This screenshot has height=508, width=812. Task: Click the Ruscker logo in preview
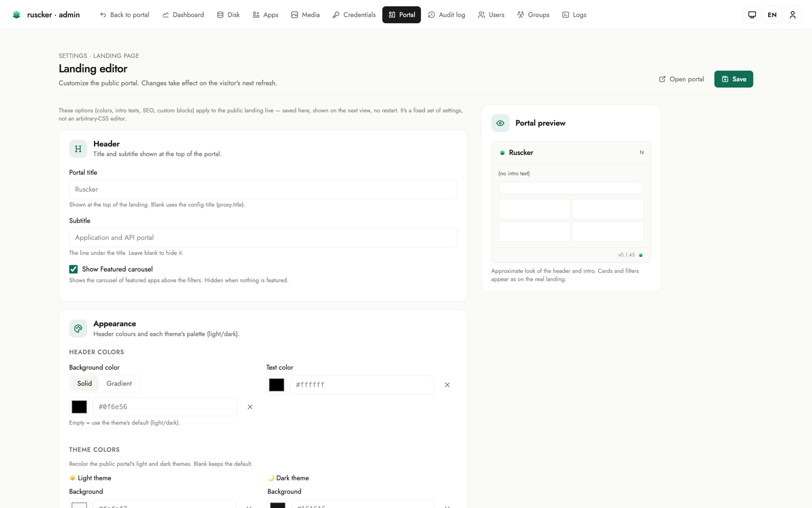(502, 153)
